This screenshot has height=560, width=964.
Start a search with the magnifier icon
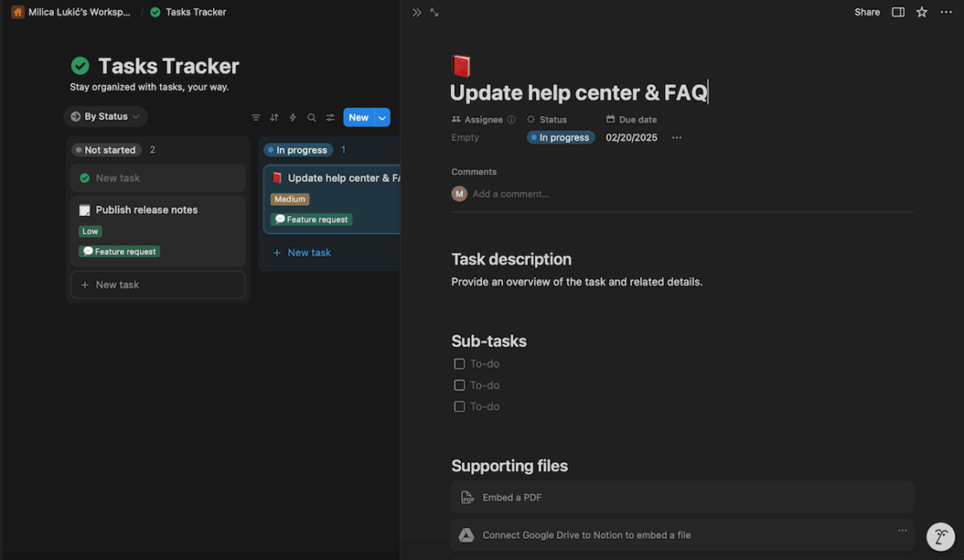(x=311, y=116)
